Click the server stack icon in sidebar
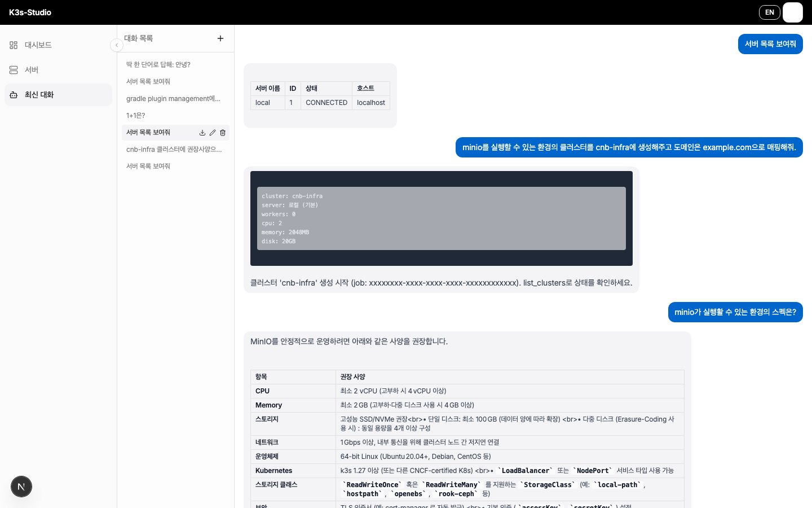 pyautogui.click(x=14, y=70)
